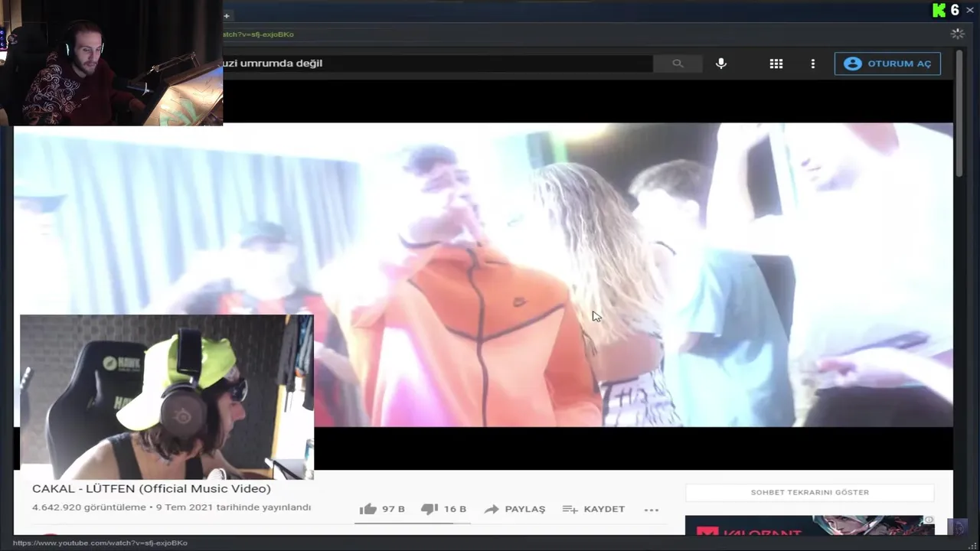Click the video title CAKAL - LÜTFEN

152,488
